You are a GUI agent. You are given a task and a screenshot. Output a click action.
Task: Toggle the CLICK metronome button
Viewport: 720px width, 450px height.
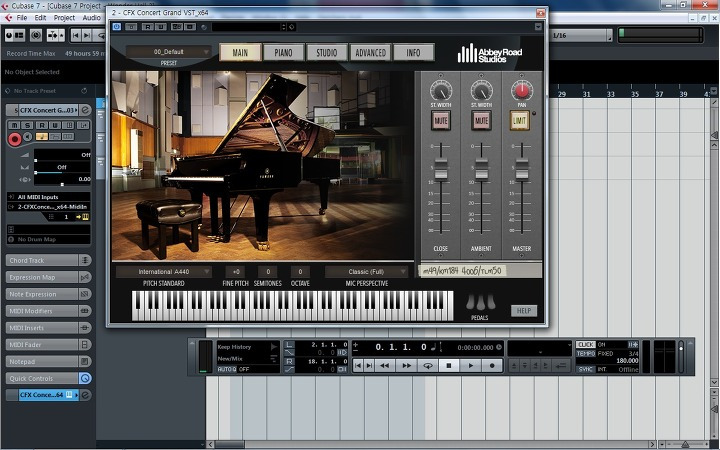tap(585, 344)
